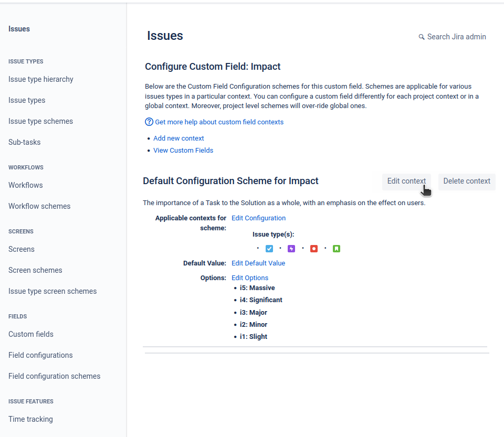Click the SCREENS section header
The width and height of the screenshot is (504, 437).
point(21,231)
